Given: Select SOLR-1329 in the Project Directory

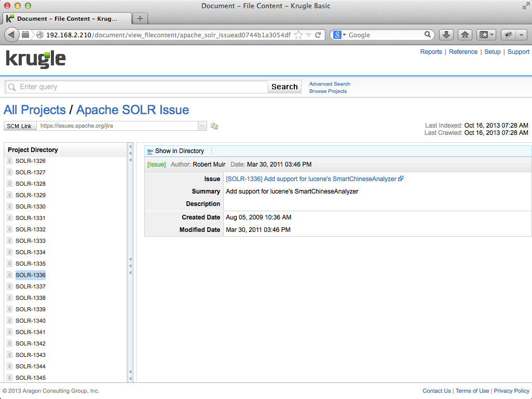Looking at the screenshot, I should click(x=31, y=195).
